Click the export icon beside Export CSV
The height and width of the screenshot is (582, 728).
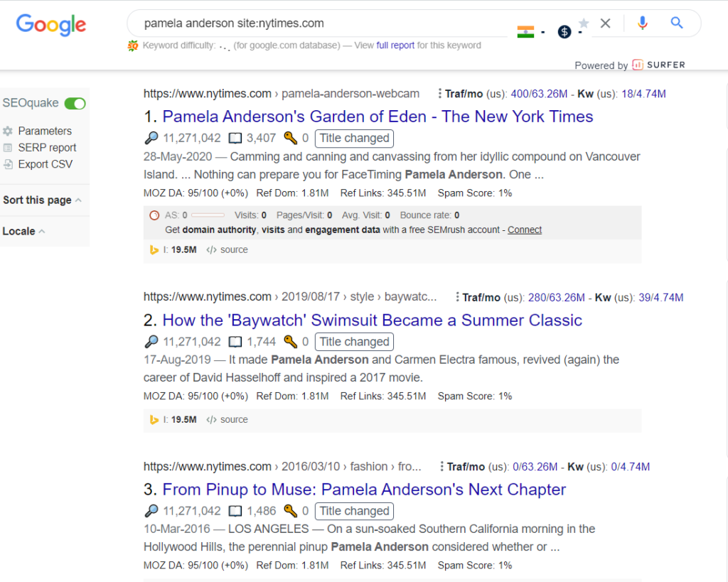(x=8, y=164)
